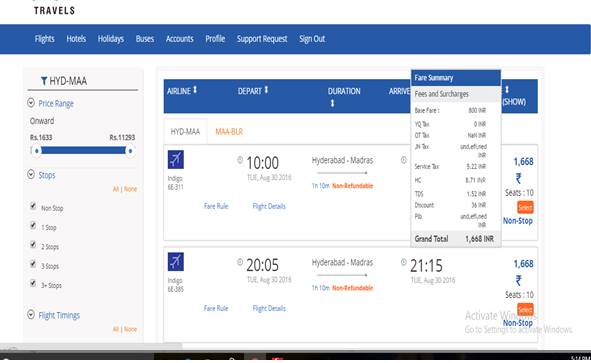Sort flights using the AIRLINE sort arrows
The height and width of the screenshot is (363, 591).
[195, 90]
